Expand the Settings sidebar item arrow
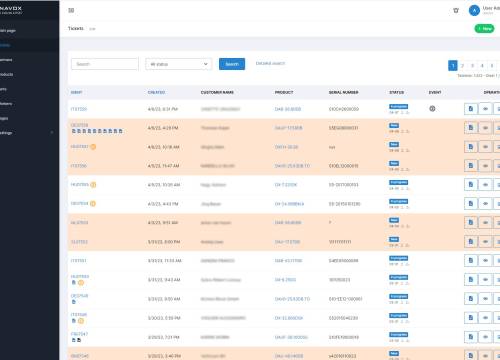 52,133
